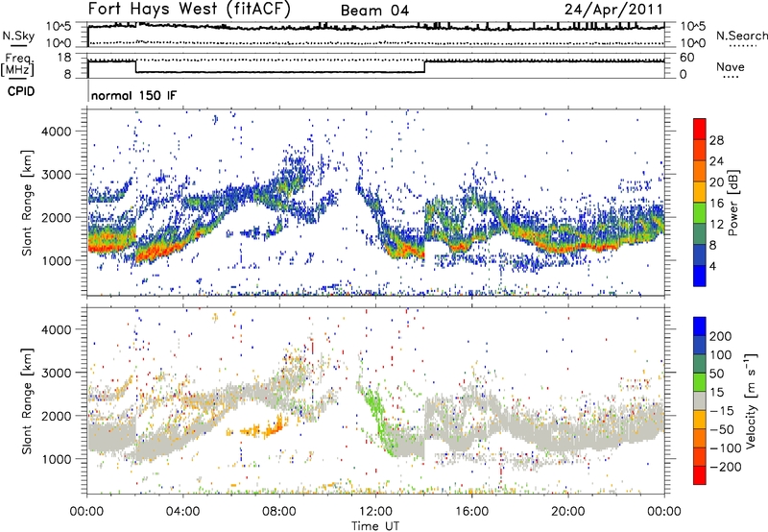Pick the red bottom segment of Velocity color bar
Screen dimensions: 768x532
pyautogui.click(x=700, y=475)
